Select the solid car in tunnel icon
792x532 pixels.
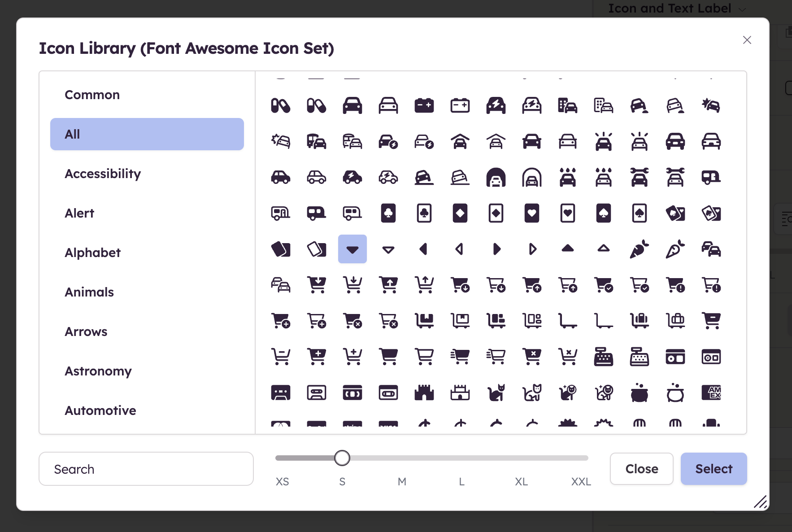tap(496, 177)
